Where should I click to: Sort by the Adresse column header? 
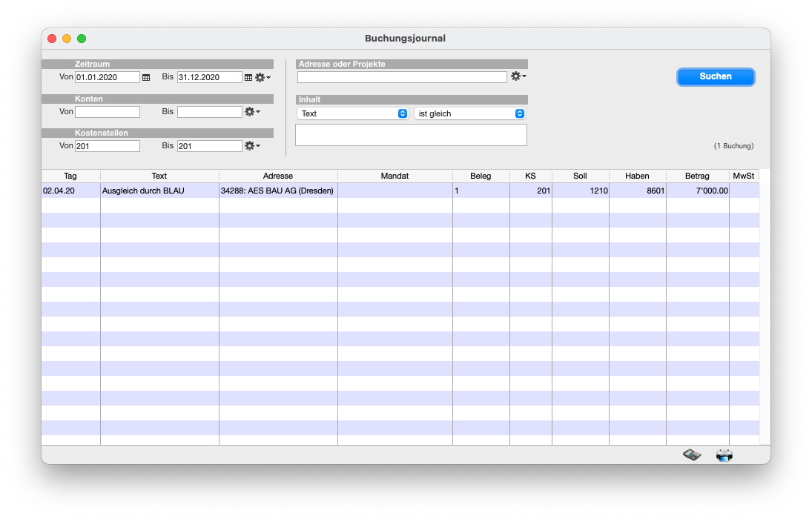click(278, 176)
